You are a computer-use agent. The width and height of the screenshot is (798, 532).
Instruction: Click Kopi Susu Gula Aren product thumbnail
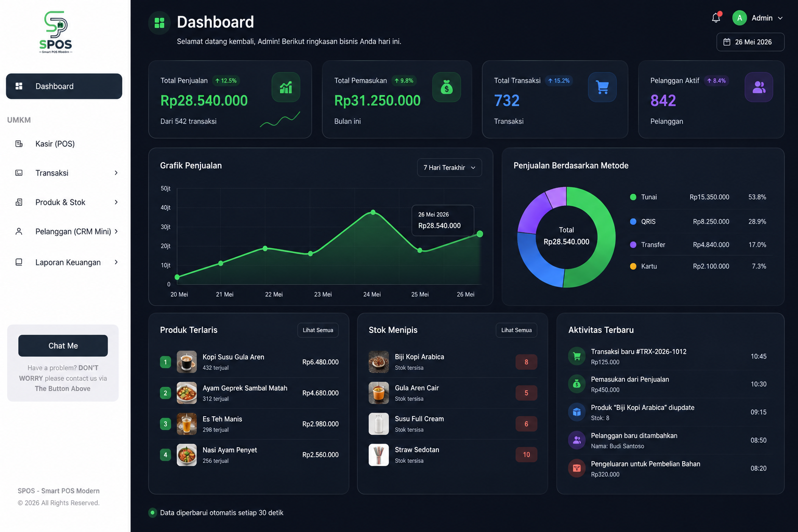click(x=187, y=362)
